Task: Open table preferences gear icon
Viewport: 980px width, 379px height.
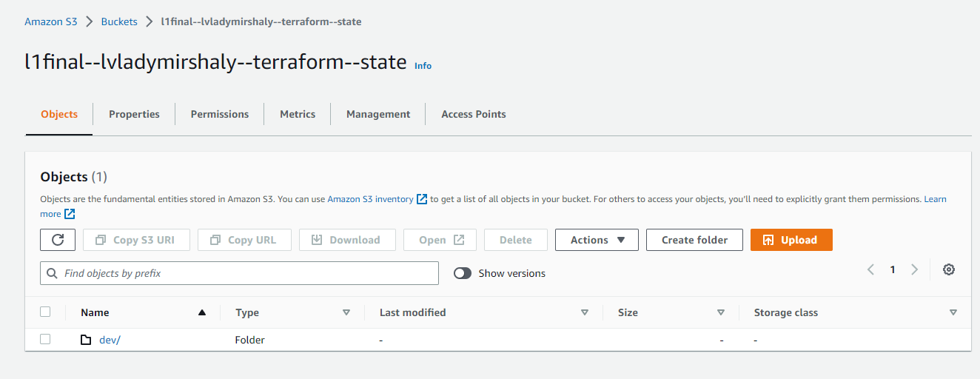Action: 949,269
